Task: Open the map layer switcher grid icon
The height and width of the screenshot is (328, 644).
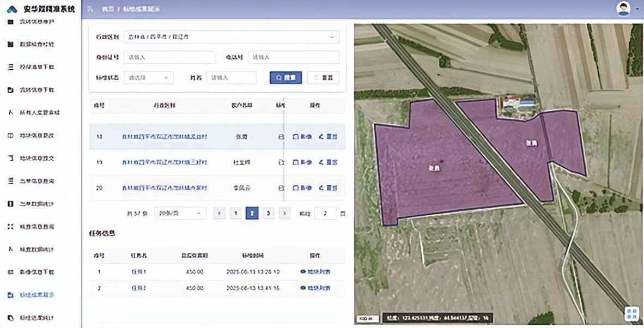Action: [x=631, y=313]
